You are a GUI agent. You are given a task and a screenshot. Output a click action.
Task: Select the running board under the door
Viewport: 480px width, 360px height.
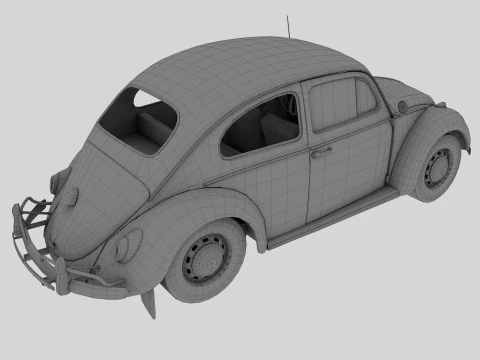point(333,219)
